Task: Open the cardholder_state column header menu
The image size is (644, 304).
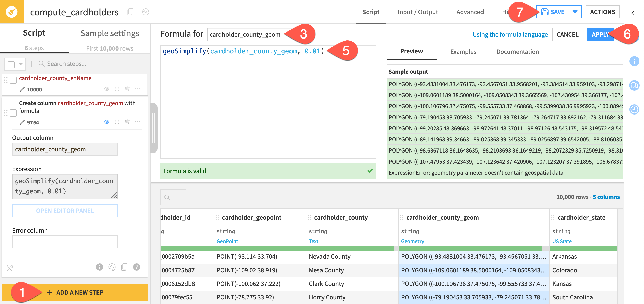Action: coord(582,217)
